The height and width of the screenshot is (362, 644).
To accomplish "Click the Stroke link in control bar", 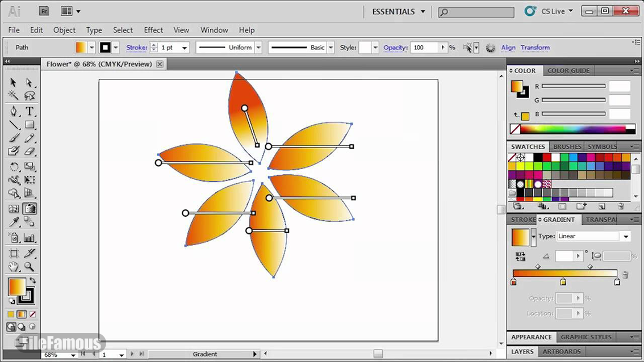I will [x=136, y=48].
